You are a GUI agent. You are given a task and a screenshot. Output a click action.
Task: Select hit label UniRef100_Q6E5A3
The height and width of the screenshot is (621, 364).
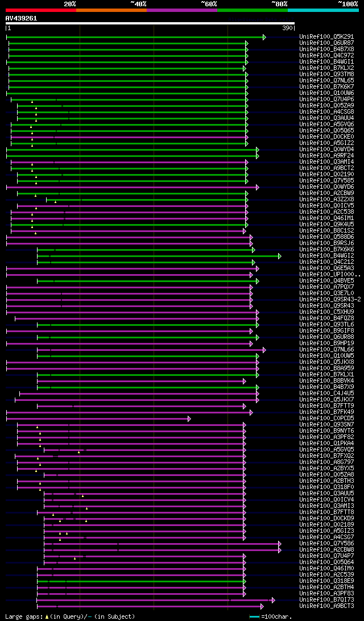327,268
